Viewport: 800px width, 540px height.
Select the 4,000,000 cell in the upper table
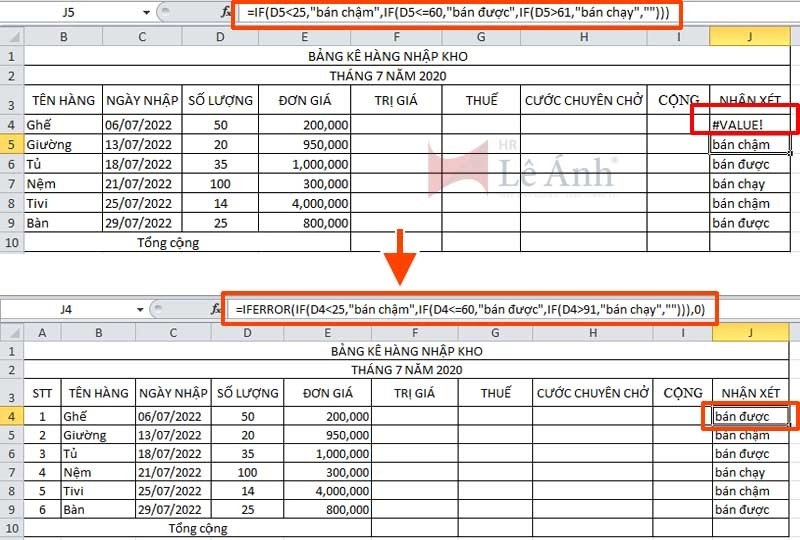coord(304,203)
